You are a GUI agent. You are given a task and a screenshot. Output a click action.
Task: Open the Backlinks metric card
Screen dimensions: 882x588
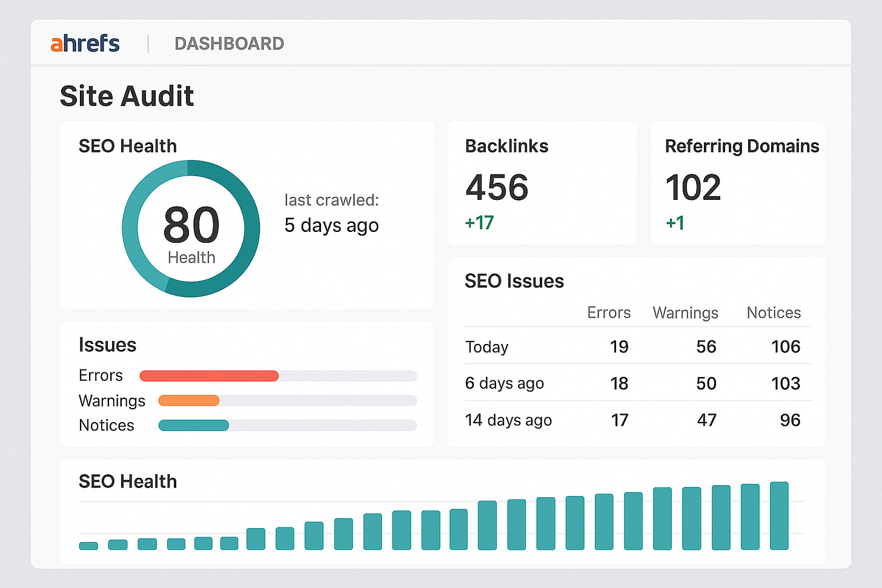tap(542, 183)
